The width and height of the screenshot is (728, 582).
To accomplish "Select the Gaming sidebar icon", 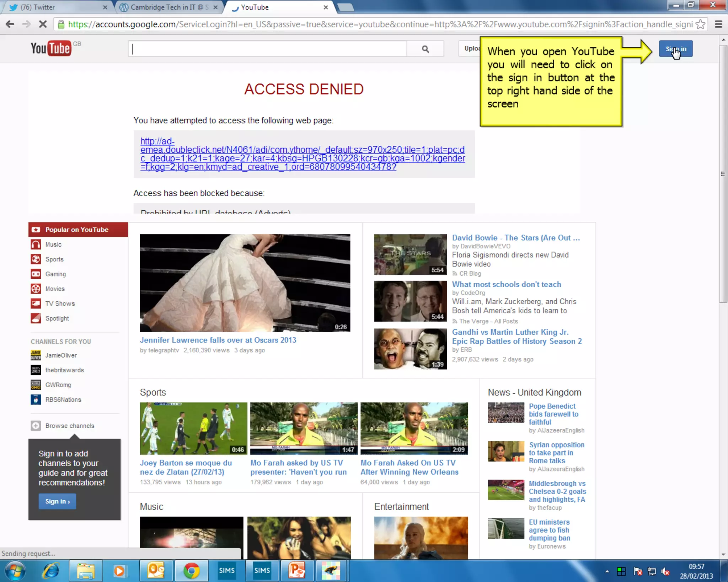I will [36, 274].
